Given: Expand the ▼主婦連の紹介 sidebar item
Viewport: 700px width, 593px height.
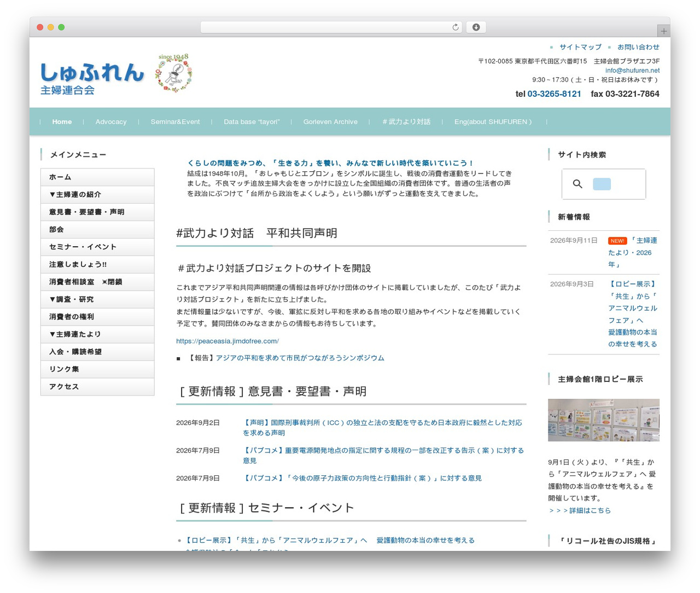Looking at the screenshot, I should pyautogui.click(x=97, y=194).
